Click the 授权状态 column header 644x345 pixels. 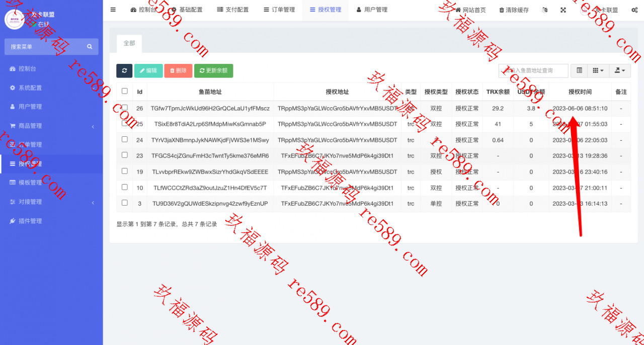467,92
